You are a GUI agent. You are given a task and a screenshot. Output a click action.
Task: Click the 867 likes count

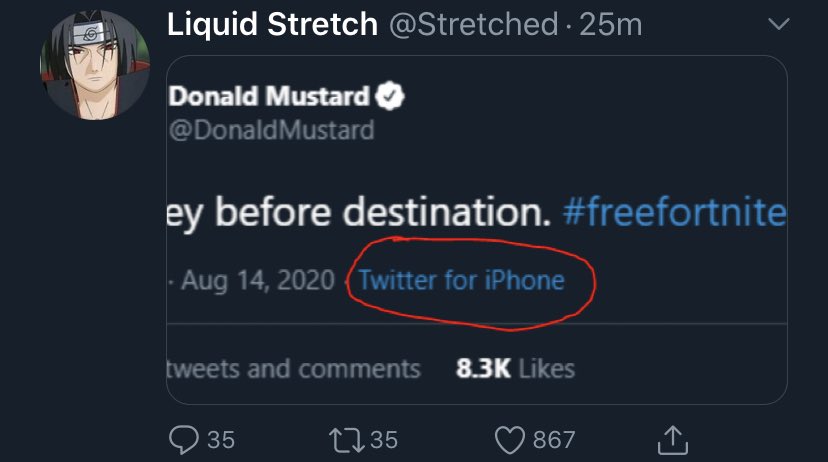pyautogui.click(x=553, y=440)
